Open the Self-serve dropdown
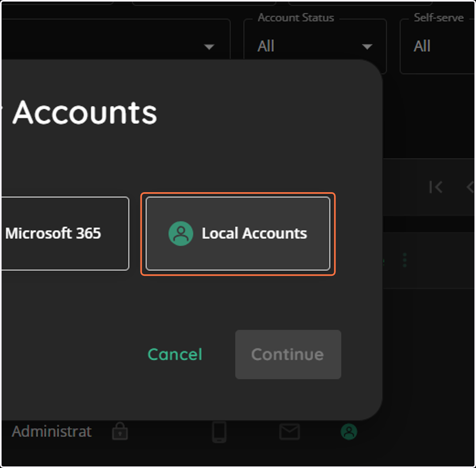The image size is (476, 468). [x=437, y=46]
